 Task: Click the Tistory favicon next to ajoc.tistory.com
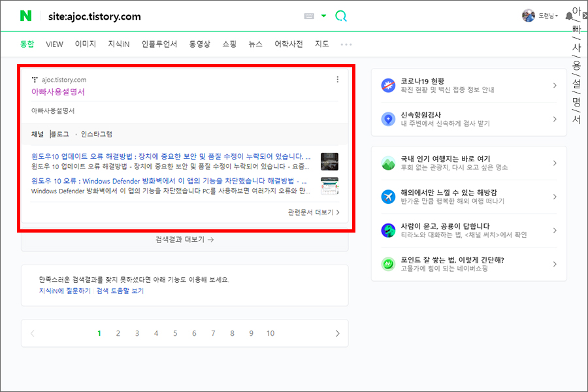35,80
